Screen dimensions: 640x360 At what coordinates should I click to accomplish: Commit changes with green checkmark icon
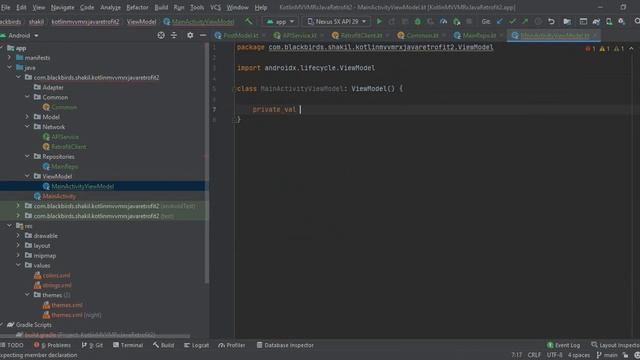tap(513, 21)
